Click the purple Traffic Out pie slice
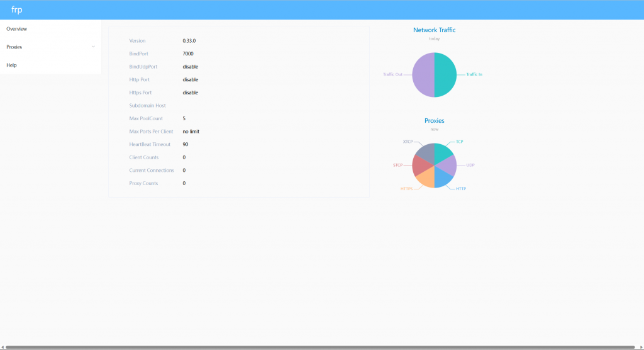 [x=423, y=74]
